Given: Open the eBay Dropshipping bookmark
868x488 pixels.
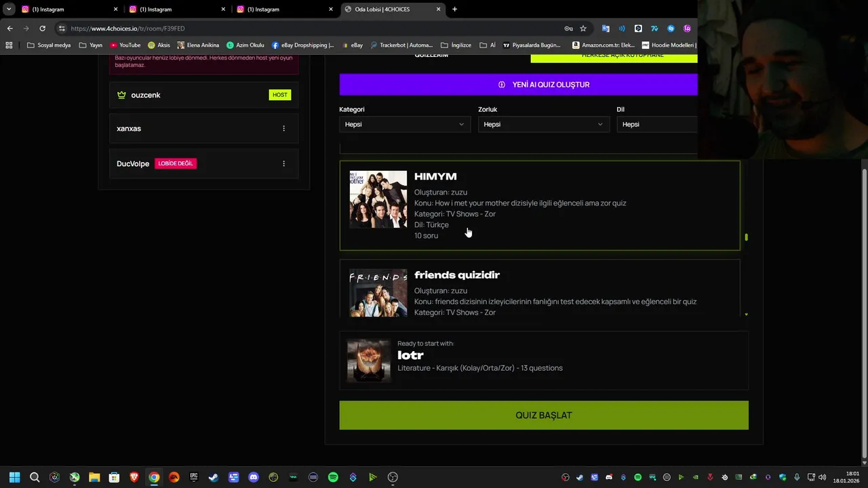Looking at the screenshot, I should coord(302,45).
